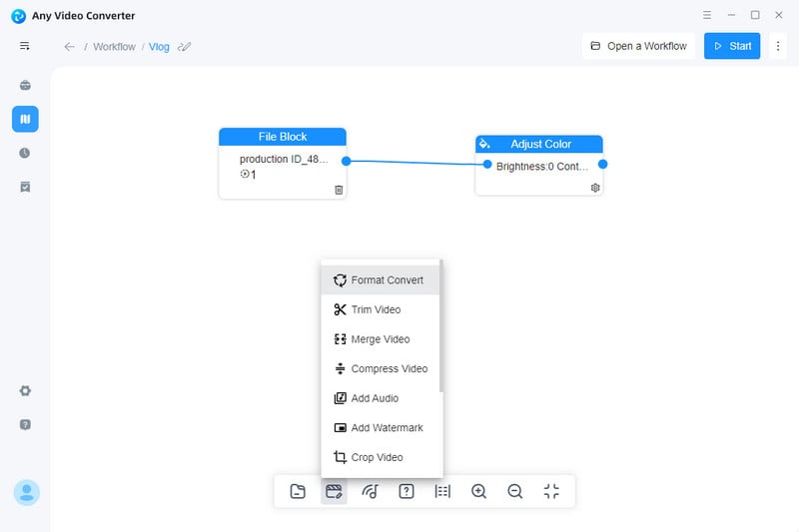Open the completed tasks sidebar icon
The height and width of the screenshot is (532, 799).
[x=25, y=187]
